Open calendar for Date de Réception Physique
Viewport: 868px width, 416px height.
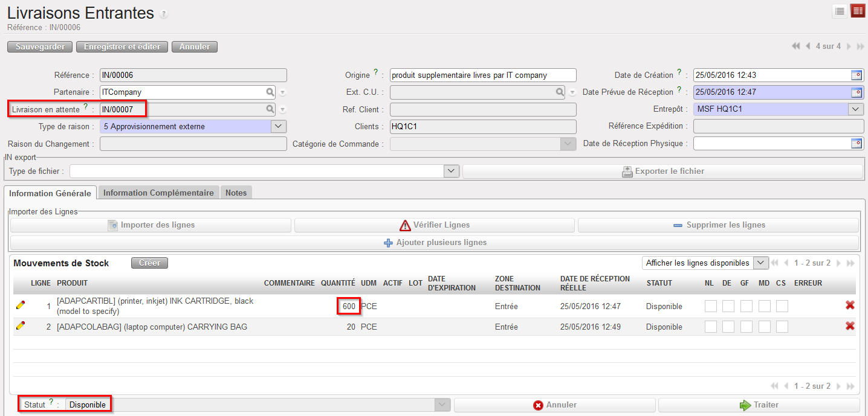pyautogui.click(x=857, y=144)
